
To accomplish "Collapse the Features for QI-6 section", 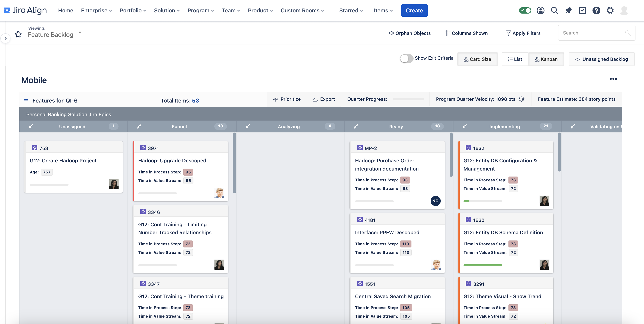I will click(x=26, y=100).
